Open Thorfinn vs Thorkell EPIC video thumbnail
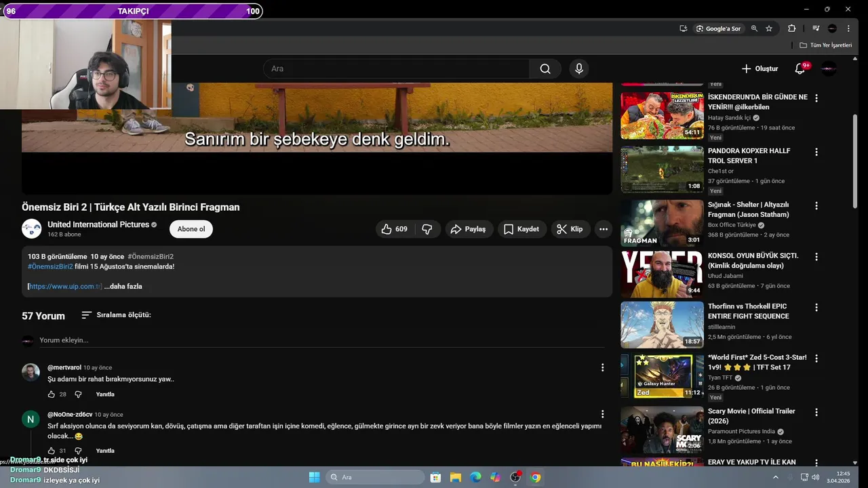 click(662, 325)
